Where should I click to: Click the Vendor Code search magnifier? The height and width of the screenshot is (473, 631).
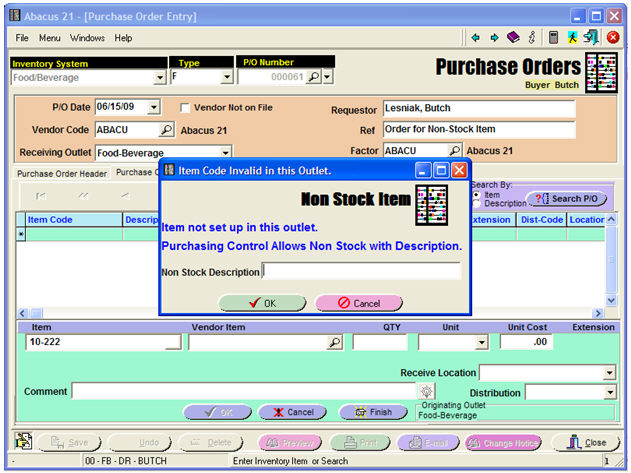[166, 129]
